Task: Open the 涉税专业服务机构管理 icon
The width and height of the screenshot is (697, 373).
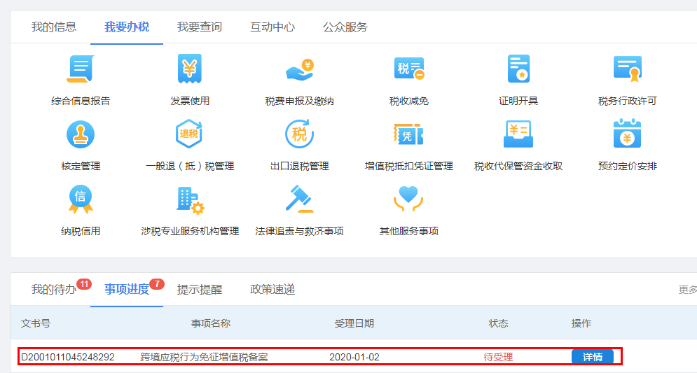Action: click(x=190, y=201)
